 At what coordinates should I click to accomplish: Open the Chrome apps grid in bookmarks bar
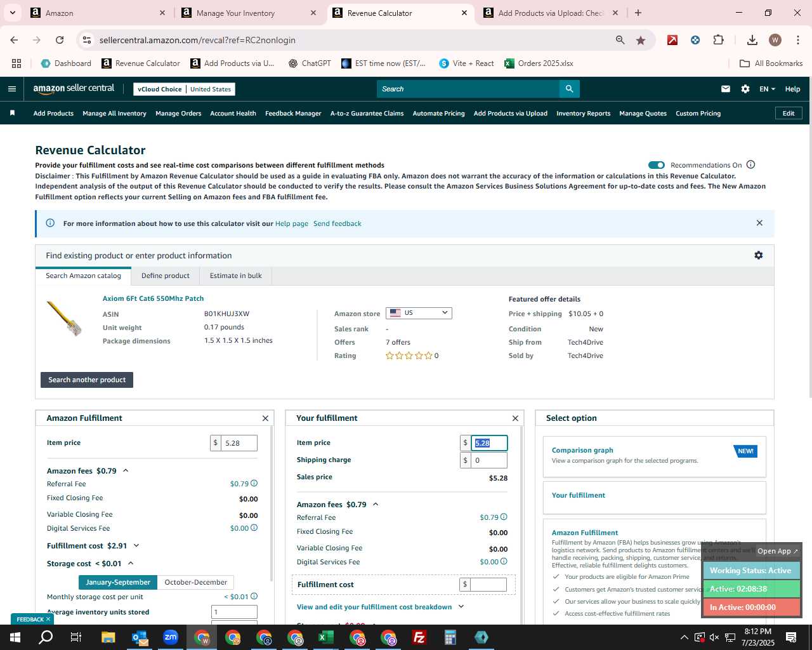(x=16, y=63)
